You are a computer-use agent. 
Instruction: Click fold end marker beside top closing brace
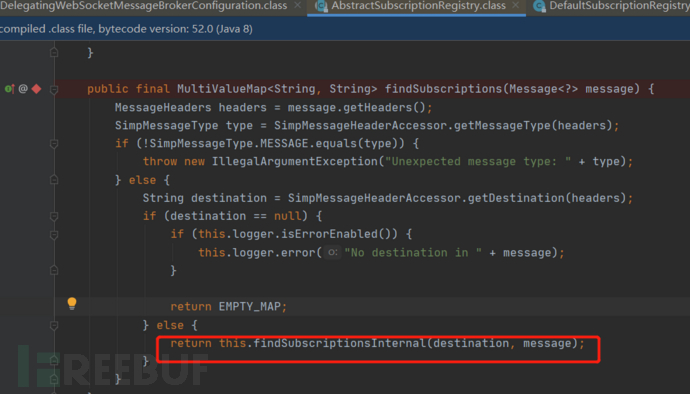tap(54, 53)
